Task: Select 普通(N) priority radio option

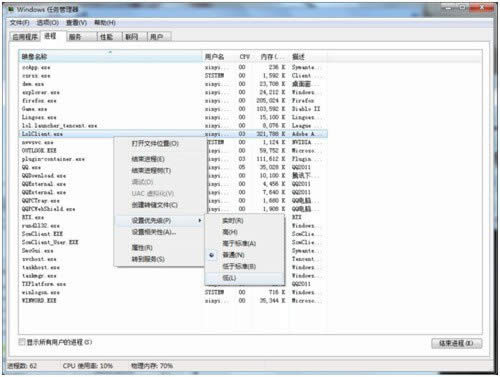Action: coord(233,255)
